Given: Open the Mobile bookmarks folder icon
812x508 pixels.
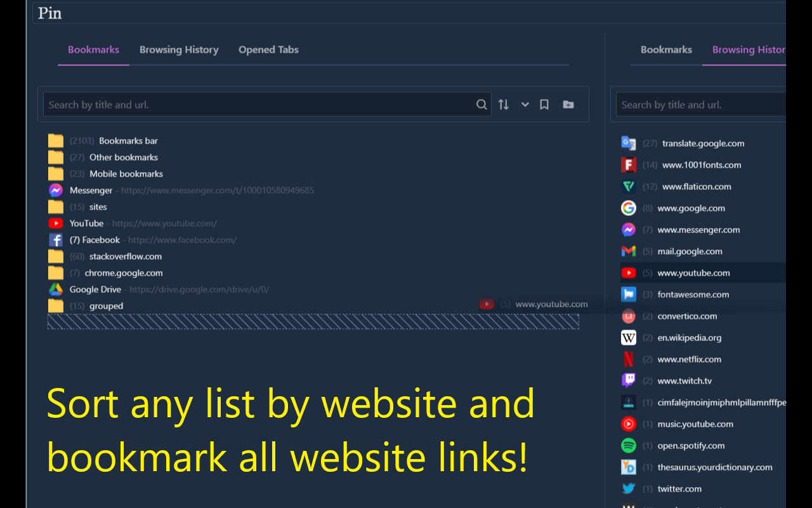Looking at the screenshot, I should 56,174.
